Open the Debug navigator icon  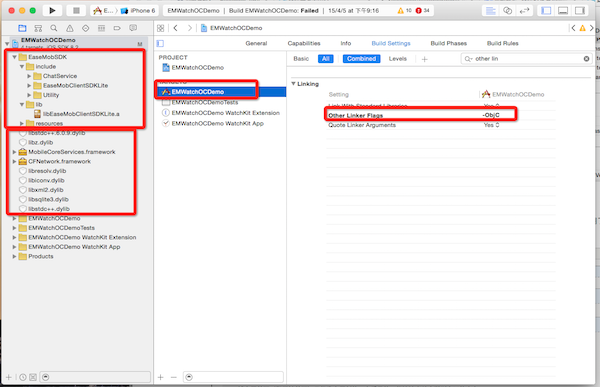click(x=101, y=28)
